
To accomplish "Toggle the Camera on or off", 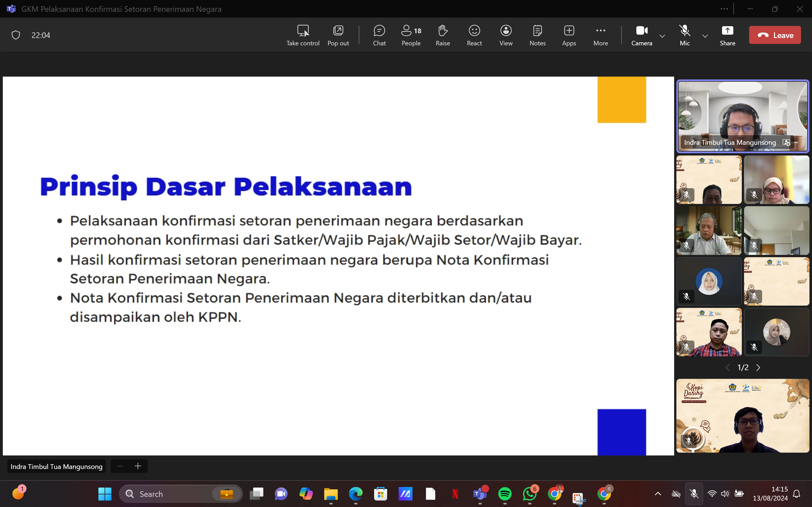I will [641, 35].
